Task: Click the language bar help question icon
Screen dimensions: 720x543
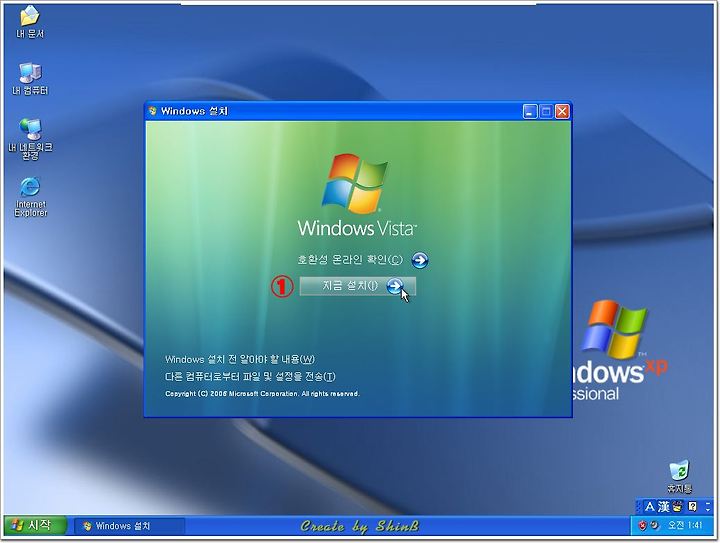Action: coord(693,507)
